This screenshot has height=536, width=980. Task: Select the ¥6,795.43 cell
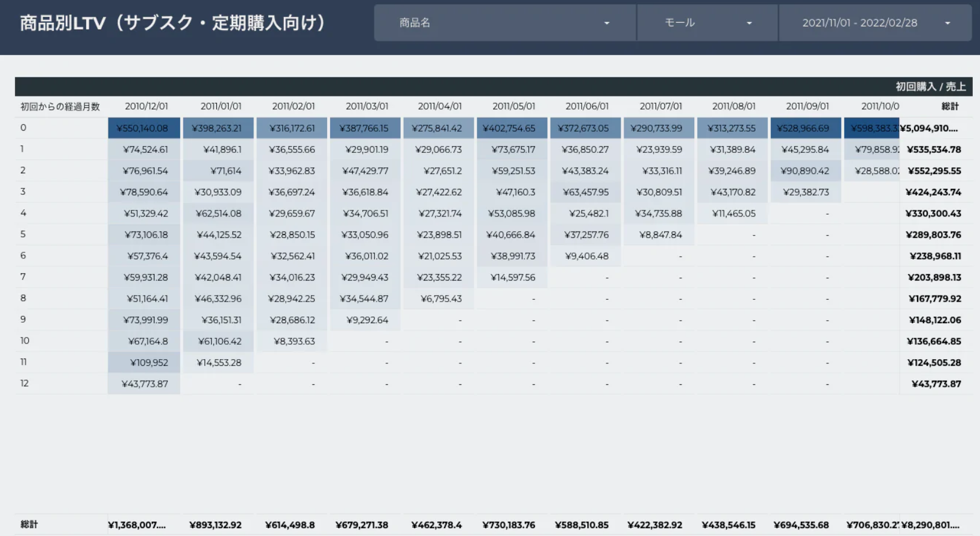pos(438,299)
